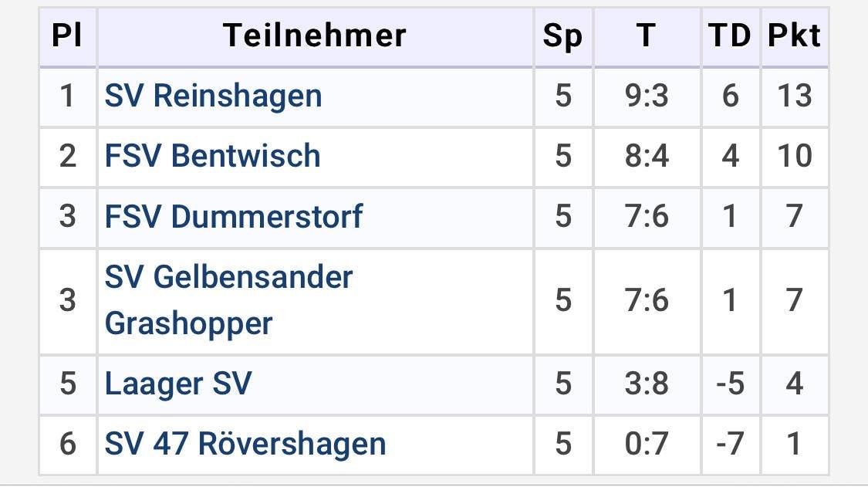This screenshot has width=868, height=487.
Task: Select the 10 points cell
Action: coord(794,156)
